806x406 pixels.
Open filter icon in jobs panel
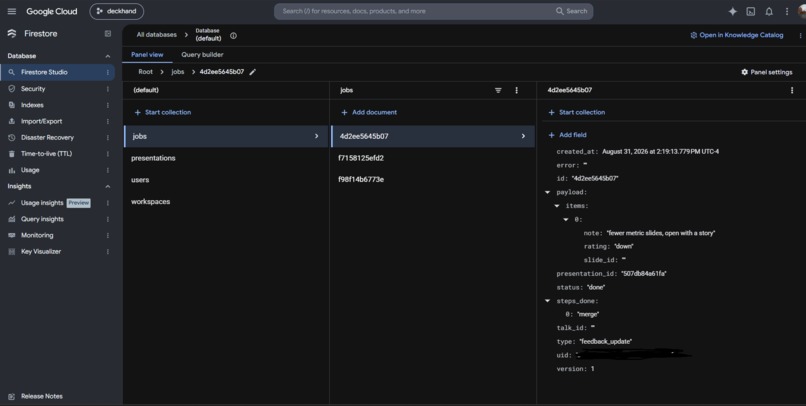(498, 90)
